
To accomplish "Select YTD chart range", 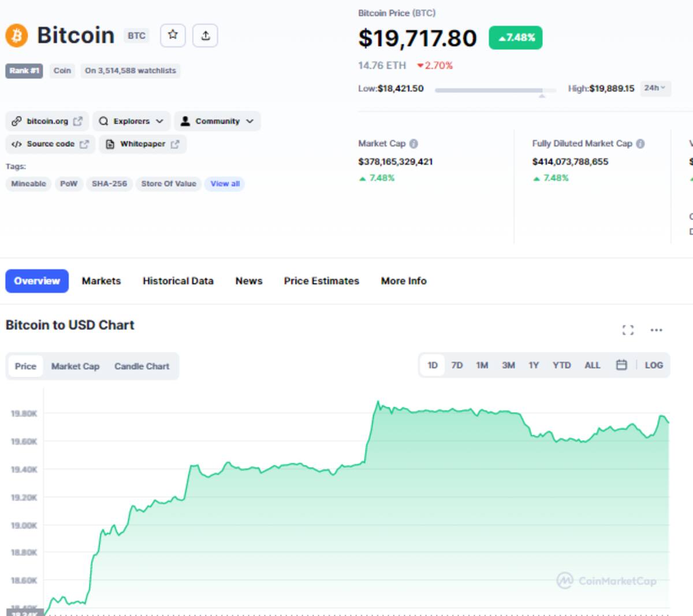I will point(561,365).
